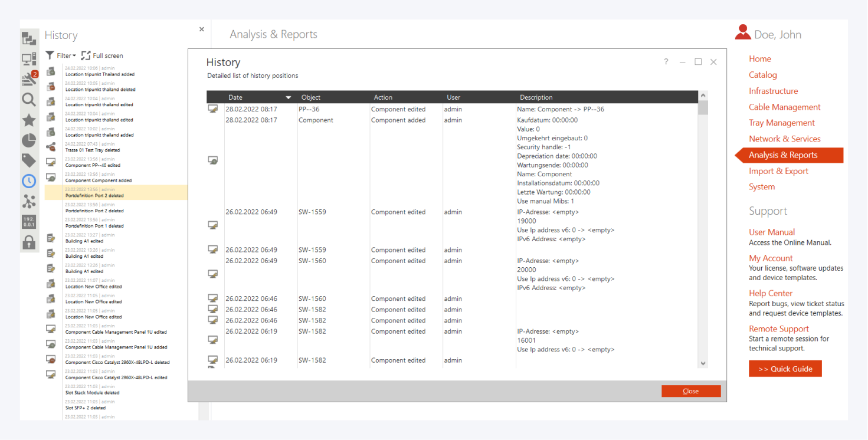Select the Trasse 01 Test Tray deleted entry
Image resolution: width=868 pixels, height=440 pixels.
93,150
